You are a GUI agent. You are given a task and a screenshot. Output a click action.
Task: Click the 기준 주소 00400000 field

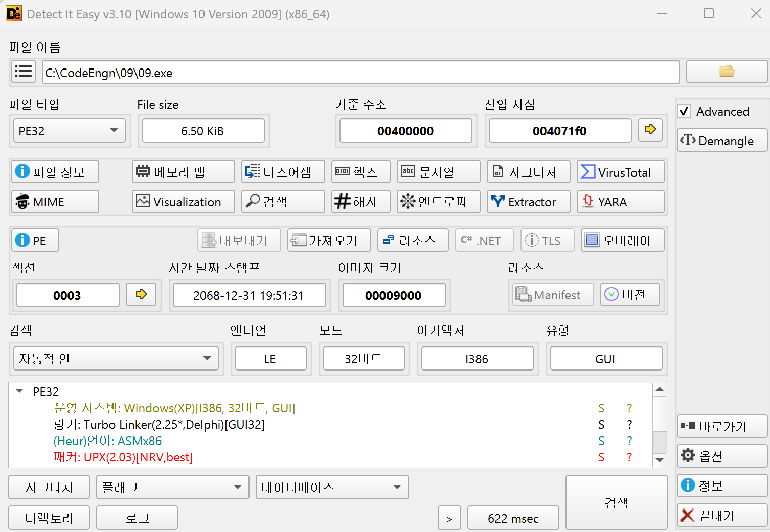tap(406, 130)
